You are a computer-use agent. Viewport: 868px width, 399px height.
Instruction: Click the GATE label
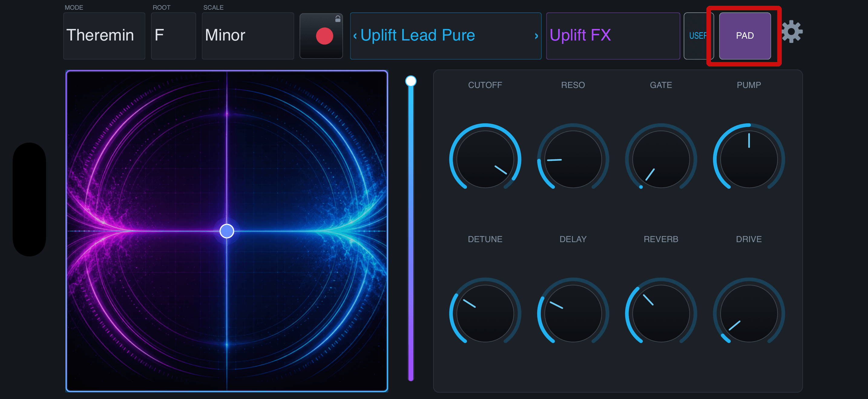pos(661,85)
